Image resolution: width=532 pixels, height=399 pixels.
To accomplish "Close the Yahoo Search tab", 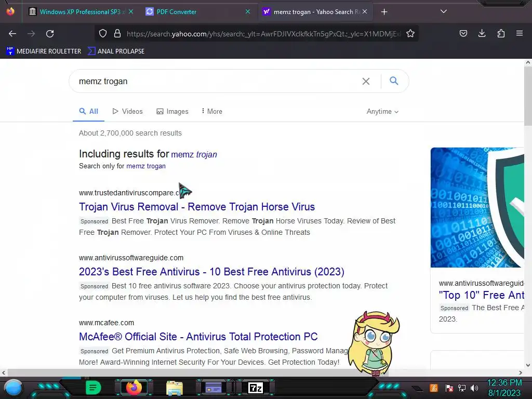I will point(365,11).
